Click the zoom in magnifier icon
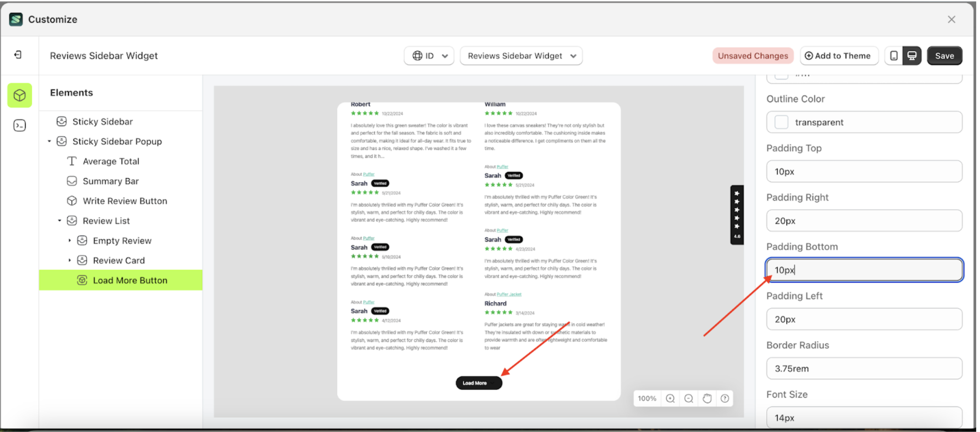980x432 pixels. pyautogui.click(x=670, y=398)
